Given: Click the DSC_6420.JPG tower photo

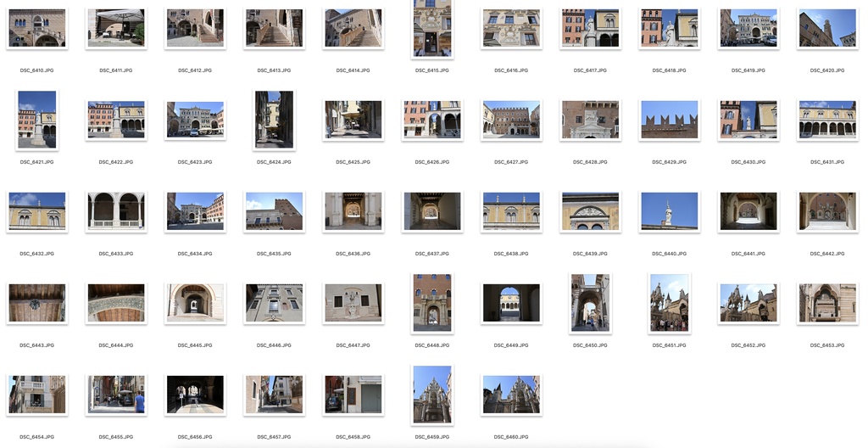Looking at the screenshot, I should (x=827, y=28).
